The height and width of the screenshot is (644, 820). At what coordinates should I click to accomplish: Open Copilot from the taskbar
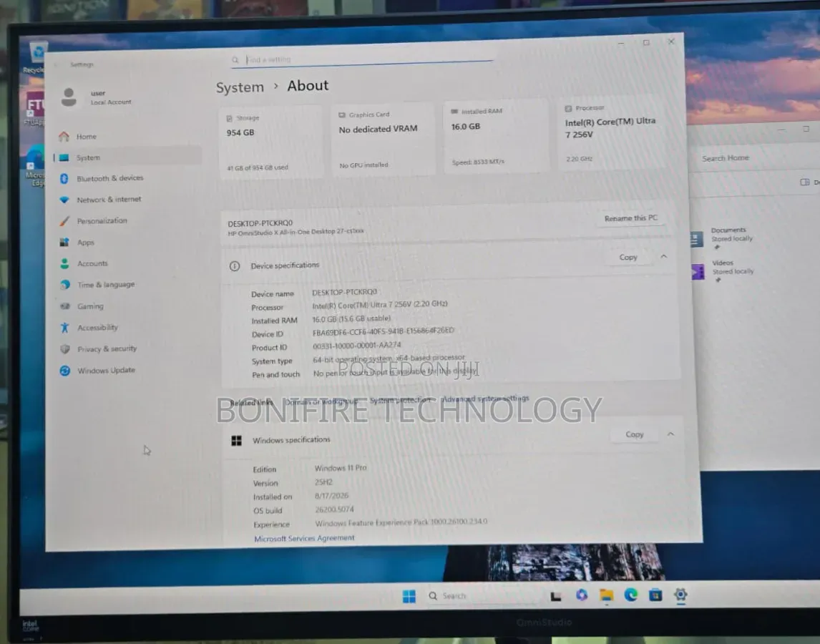[582, 595]
